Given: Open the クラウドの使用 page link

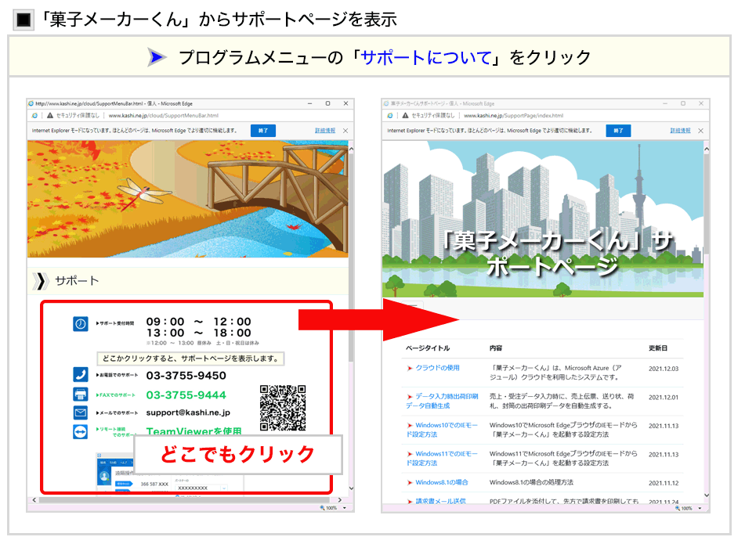Looking at the screenshot, I should pyautogui.click(x=437, y=368).
